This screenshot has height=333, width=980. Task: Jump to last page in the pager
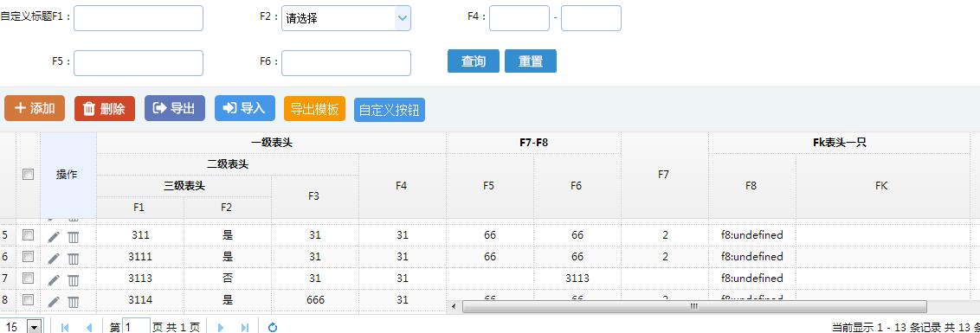tap(244, 327)
